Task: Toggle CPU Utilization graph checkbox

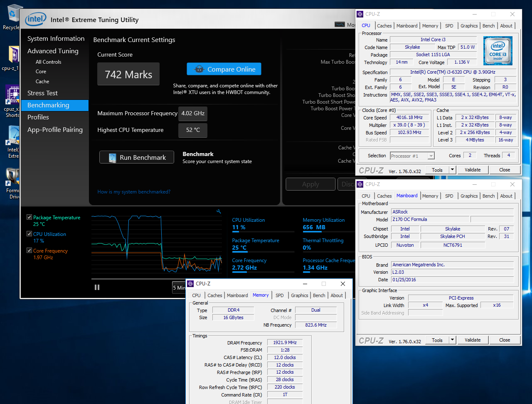Action: point(29,234)
